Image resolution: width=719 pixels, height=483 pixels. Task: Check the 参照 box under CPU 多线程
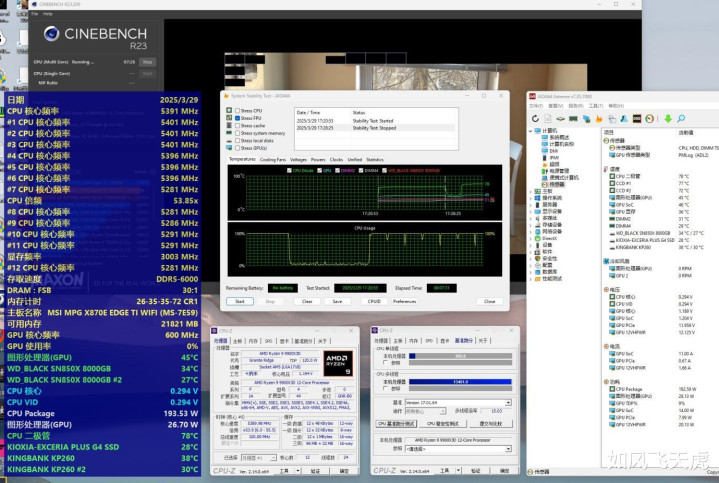[x=385, y=388]
